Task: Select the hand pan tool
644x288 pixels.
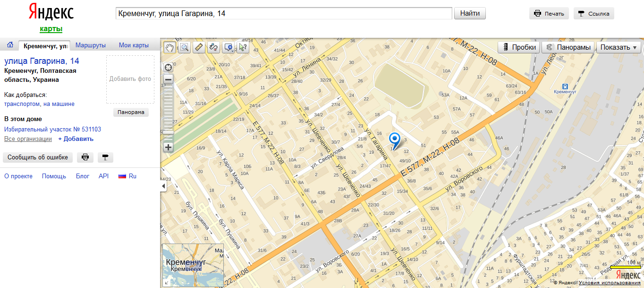Action: click(169, 47)
